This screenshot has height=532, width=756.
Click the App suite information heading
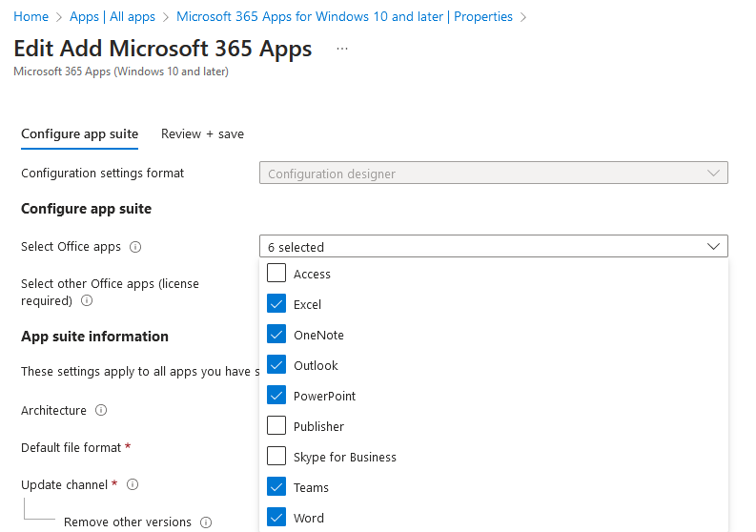tap(94, 337)
